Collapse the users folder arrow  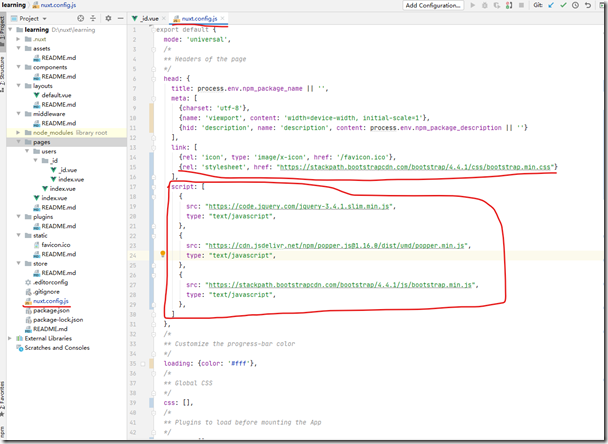[x=27, y=151]
